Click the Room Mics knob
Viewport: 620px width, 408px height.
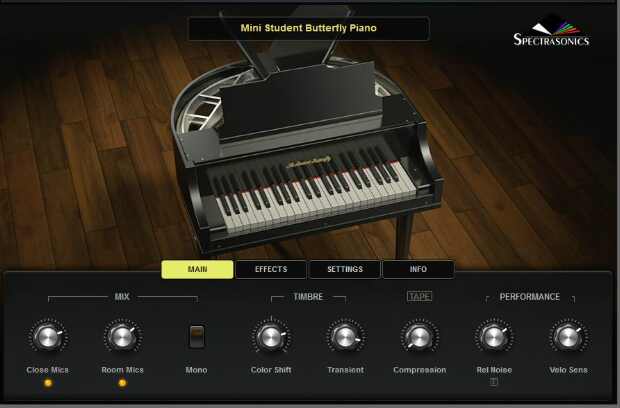tap(121, 337)
